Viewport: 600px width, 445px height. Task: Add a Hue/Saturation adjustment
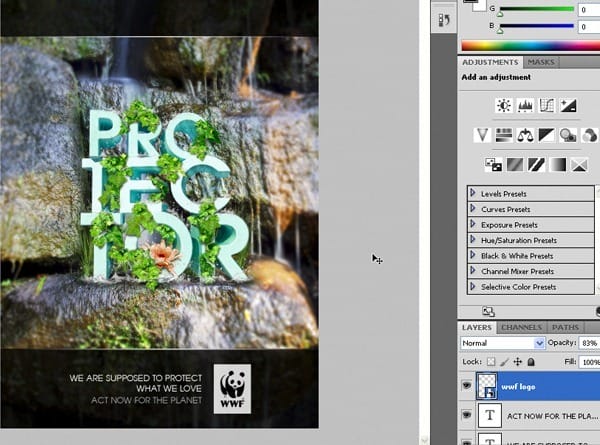[x=504, y=135]
